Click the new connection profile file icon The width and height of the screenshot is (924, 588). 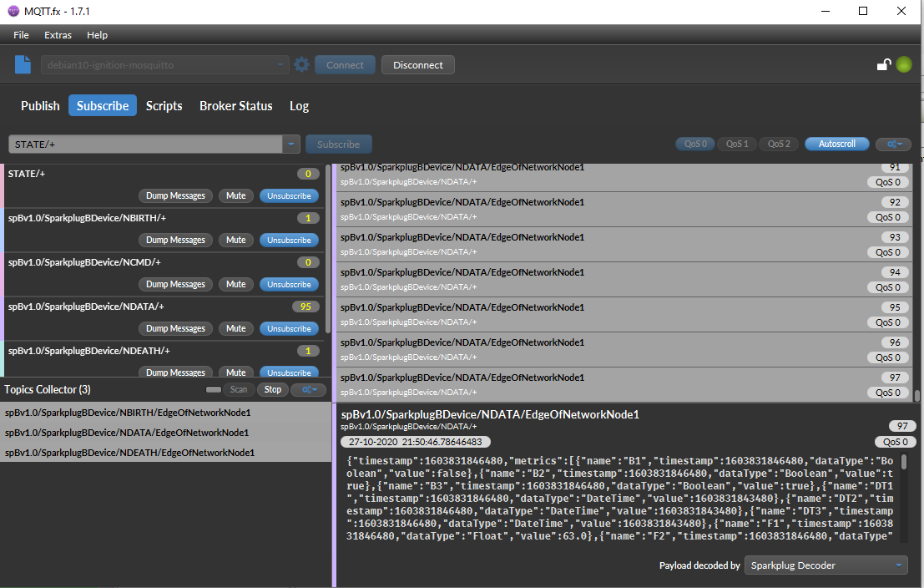tap(23, 64)
